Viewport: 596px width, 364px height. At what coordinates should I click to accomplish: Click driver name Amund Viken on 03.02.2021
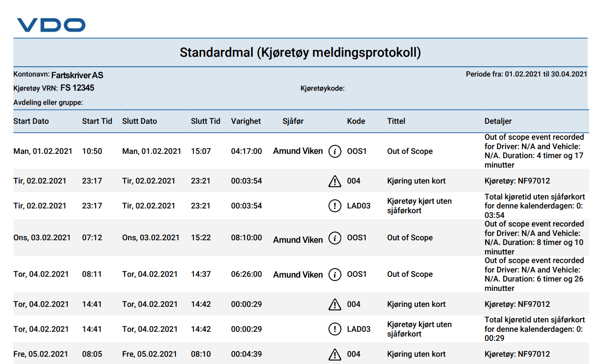click(298, 240)
